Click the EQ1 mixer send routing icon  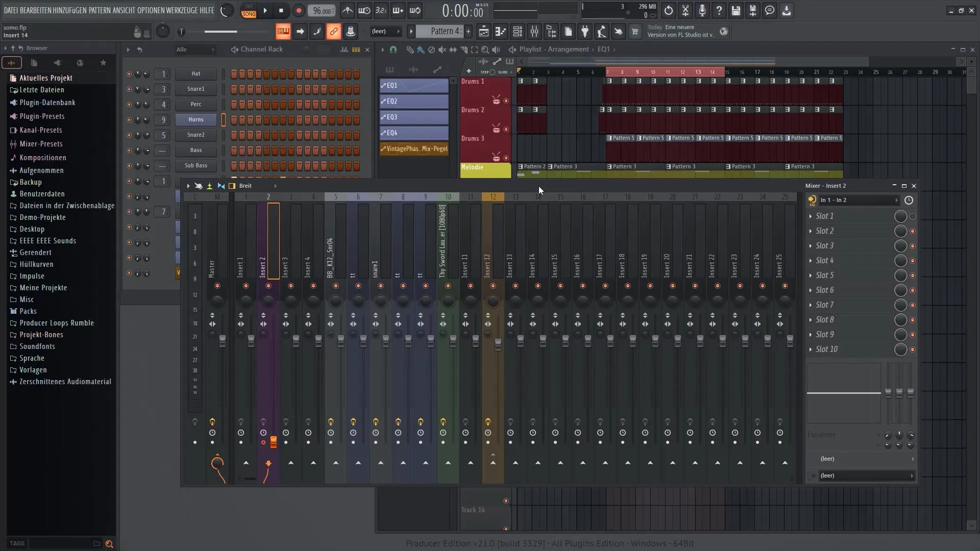[x=383, y=85]
